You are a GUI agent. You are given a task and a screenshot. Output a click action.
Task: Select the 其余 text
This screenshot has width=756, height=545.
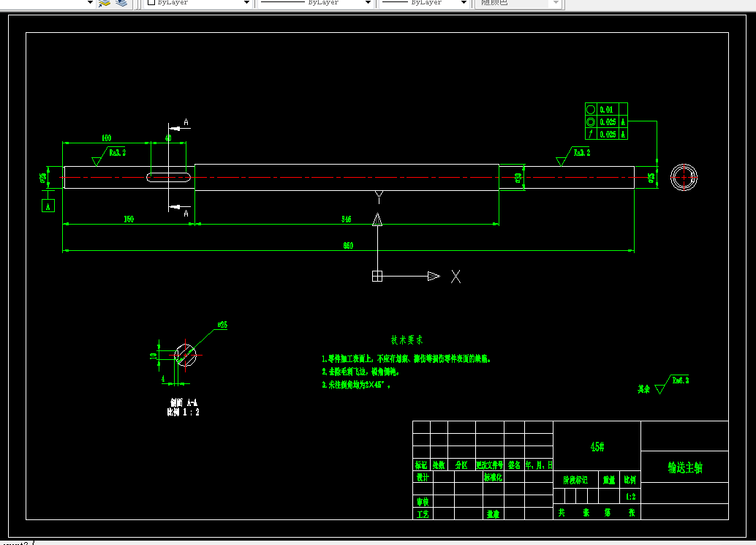click(643, 388)
